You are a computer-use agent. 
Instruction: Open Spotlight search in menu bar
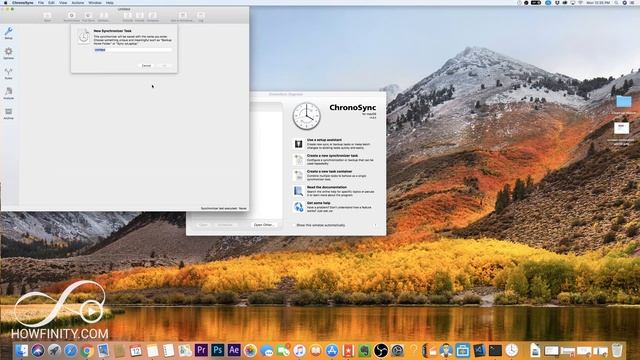(x=616, y=2)
